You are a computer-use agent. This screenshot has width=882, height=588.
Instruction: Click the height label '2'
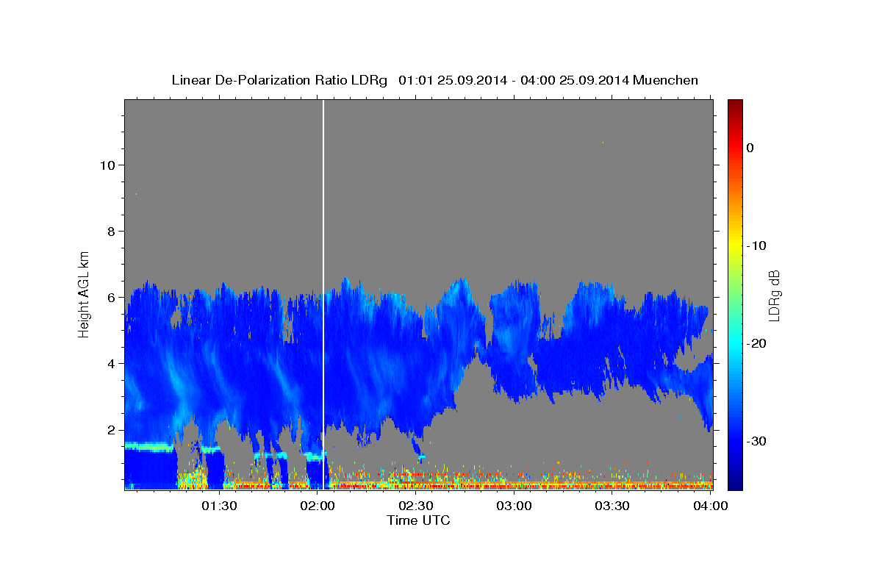click(112, 429)
